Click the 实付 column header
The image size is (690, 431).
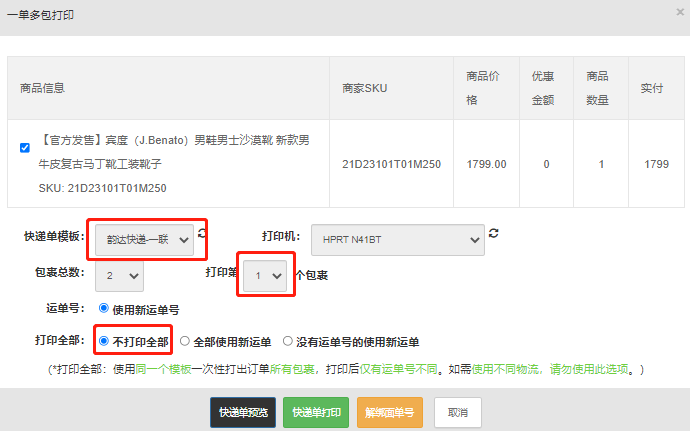tap(651, 88)
